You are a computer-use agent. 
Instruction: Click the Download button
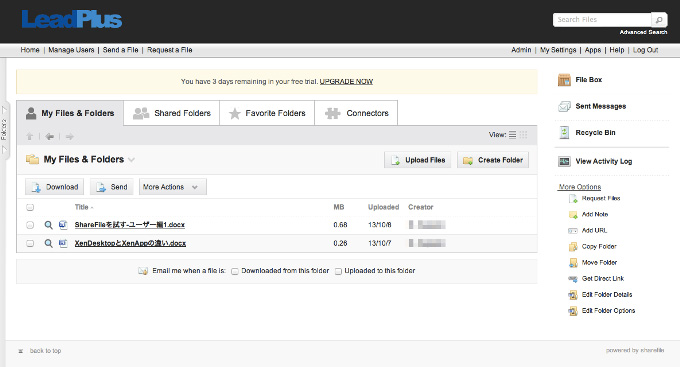[55, 187]
